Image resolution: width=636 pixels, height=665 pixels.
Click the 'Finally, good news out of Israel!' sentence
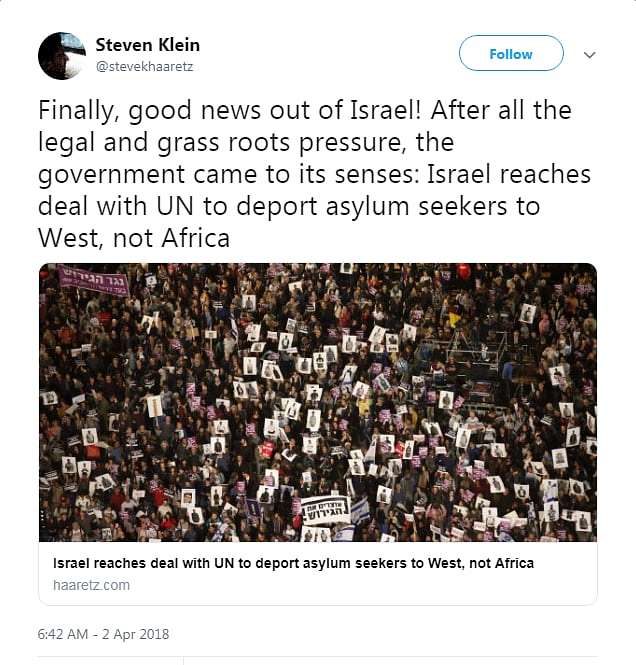click(230, 110)
